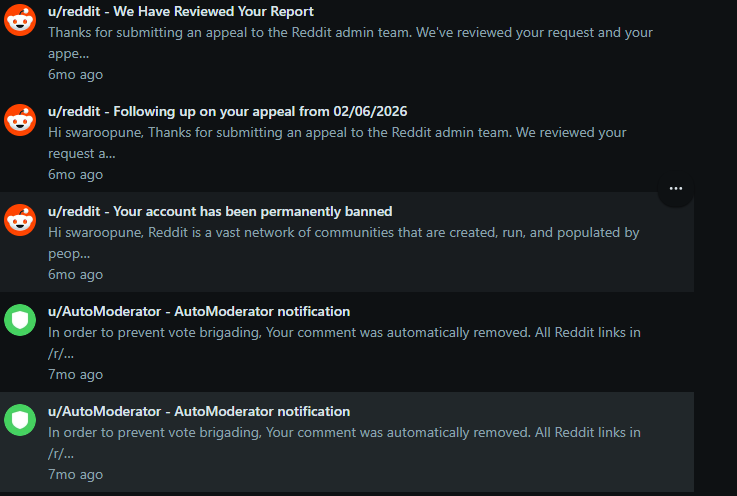Click '6mo ago' under permanently banned message
This screenshot has height=496, width=737.
tap(75, 275)
